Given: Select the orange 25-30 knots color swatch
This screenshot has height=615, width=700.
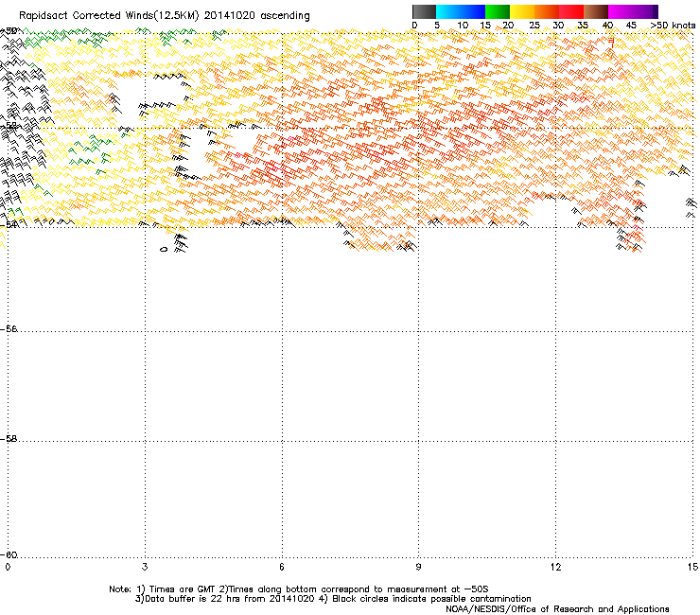Looking at the screenshot, I should click(x=547, y=11).
